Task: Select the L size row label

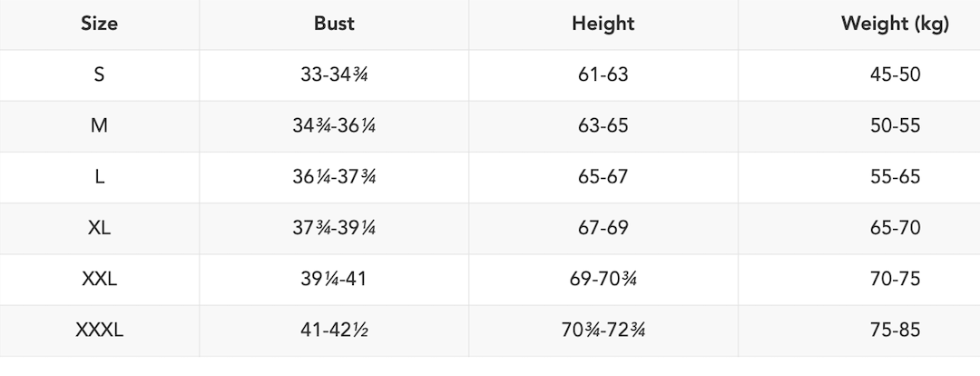Action: click(x=99, y=177)
